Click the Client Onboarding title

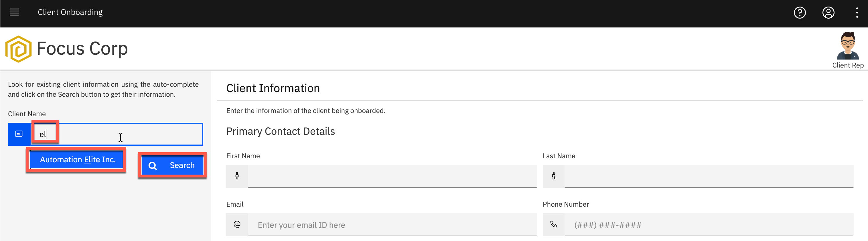70,13
